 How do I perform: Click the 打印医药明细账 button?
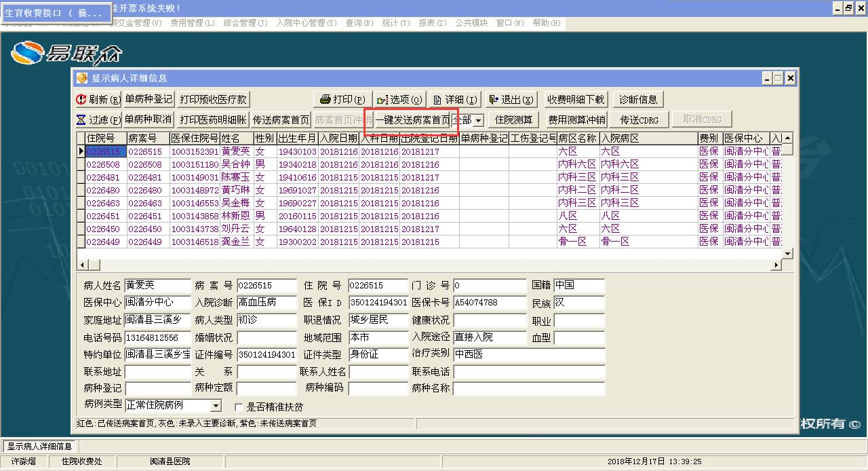[213, 120]
